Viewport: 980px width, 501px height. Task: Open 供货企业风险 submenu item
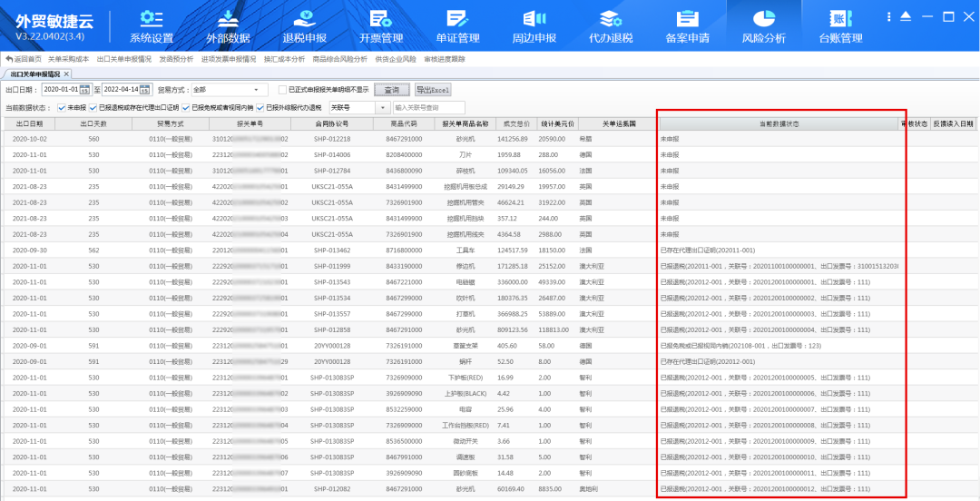tap(396, 59)
